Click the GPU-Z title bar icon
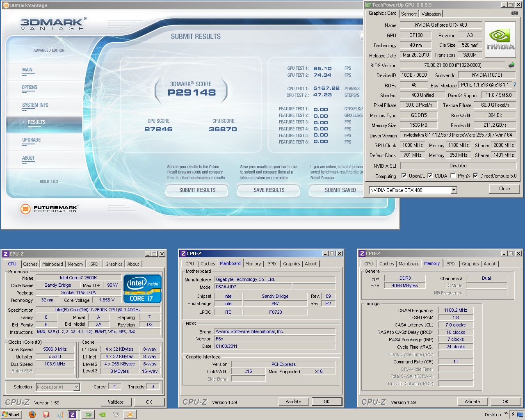 (368, 5)
